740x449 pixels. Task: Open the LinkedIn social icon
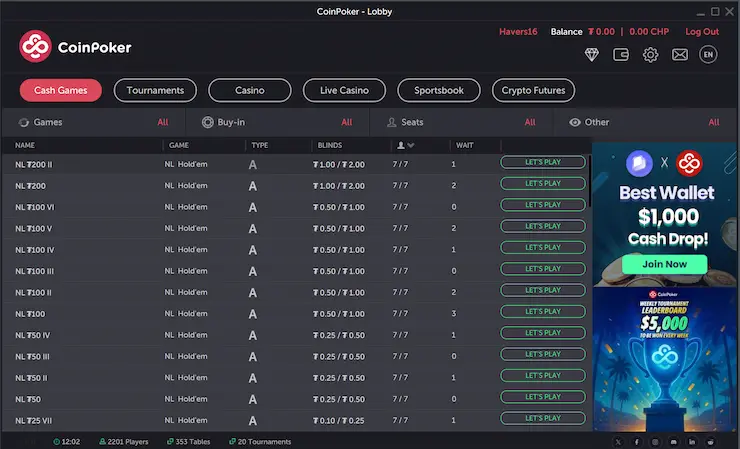692,442
